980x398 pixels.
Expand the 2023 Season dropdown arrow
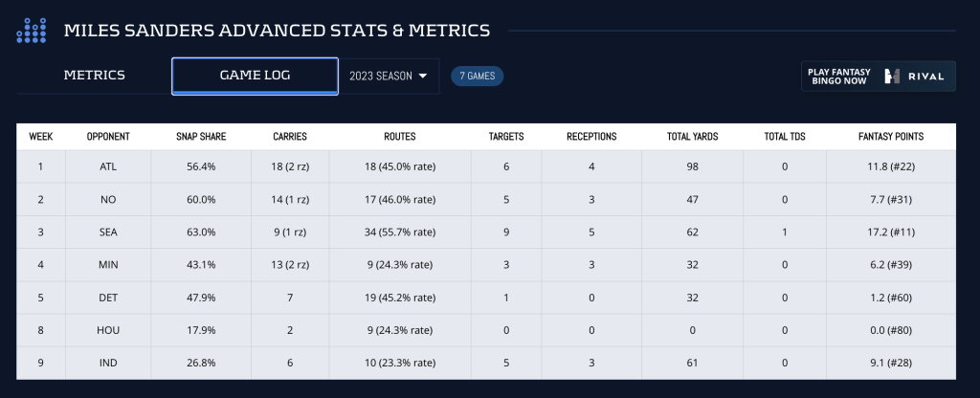pos(422,76)
